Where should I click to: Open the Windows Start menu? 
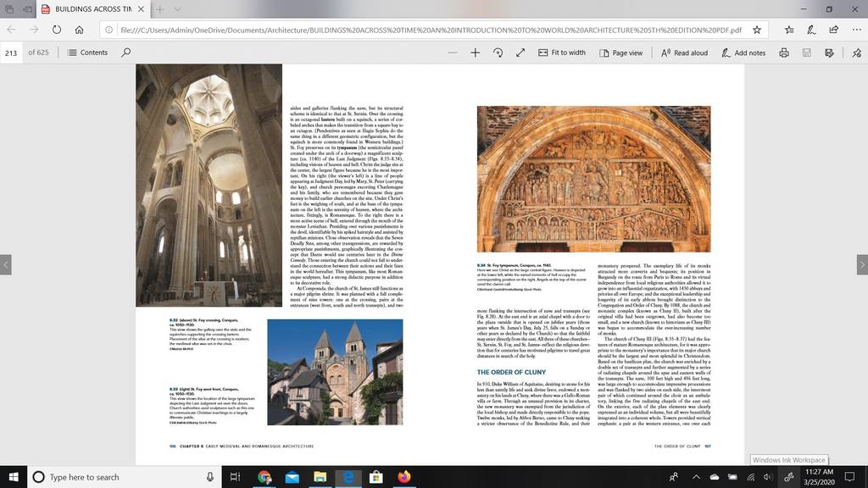pyautogui.click(x=14, y=477)
